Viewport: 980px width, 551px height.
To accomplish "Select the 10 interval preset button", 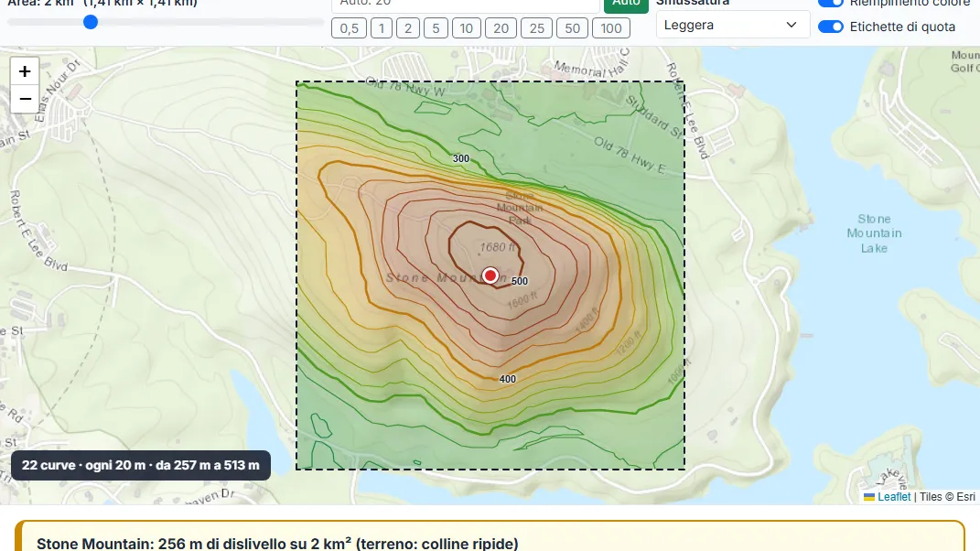I will pyautogui.click(x=467, y=28).
